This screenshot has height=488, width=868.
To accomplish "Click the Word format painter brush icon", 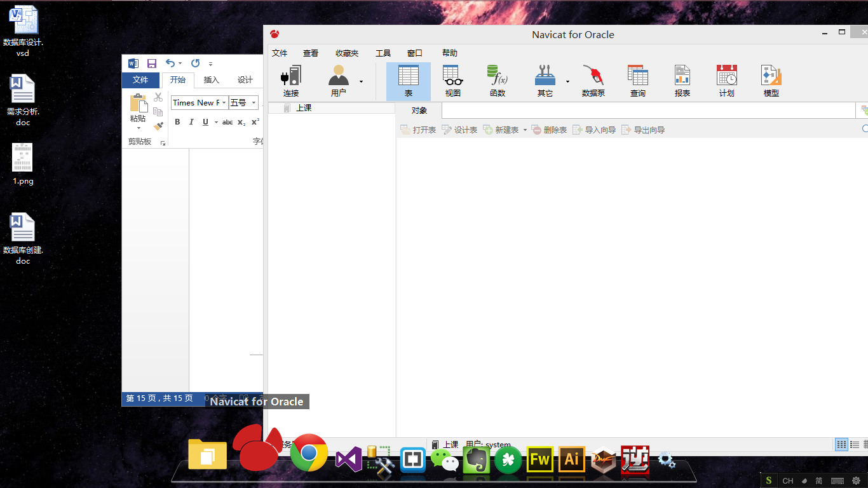I will click(x=158, y=126).
